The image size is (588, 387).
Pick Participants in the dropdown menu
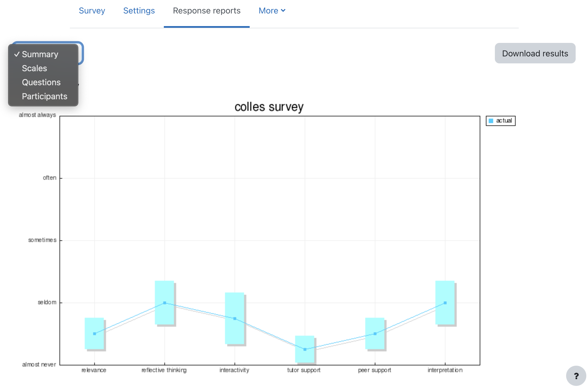coord(44,96)
